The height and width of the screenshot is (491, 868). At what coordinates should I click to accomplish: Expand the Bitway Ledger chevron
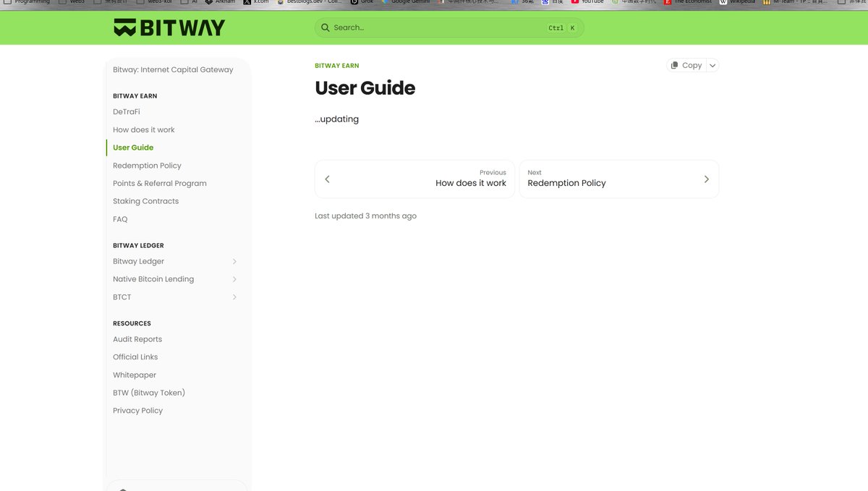coord(234,261)
